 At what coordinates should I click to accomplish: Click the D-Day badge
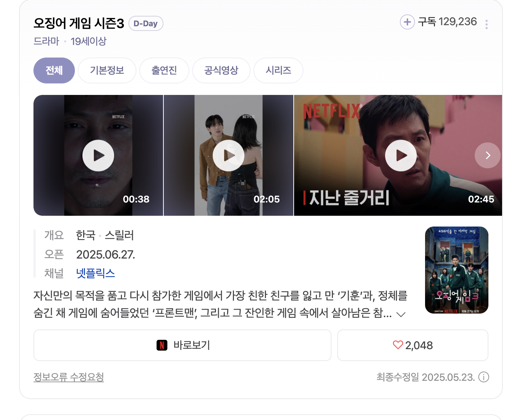coord(146,23)
